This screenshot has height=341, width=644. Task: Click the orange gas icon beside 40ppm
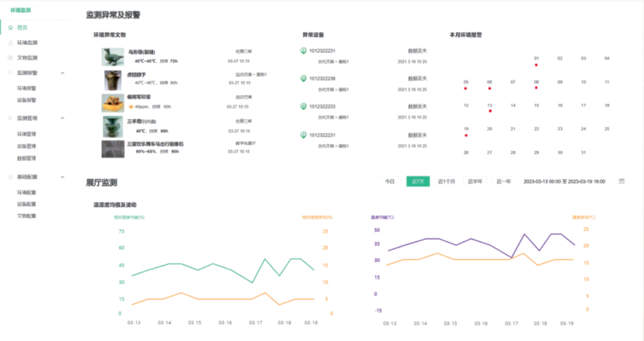(131, 107)
